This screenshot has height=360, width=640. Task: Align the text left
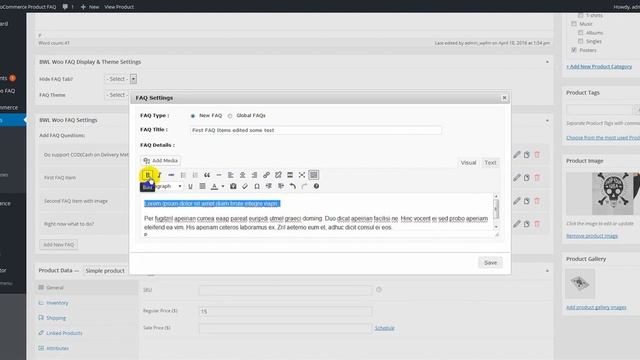[x=231, y=175]
